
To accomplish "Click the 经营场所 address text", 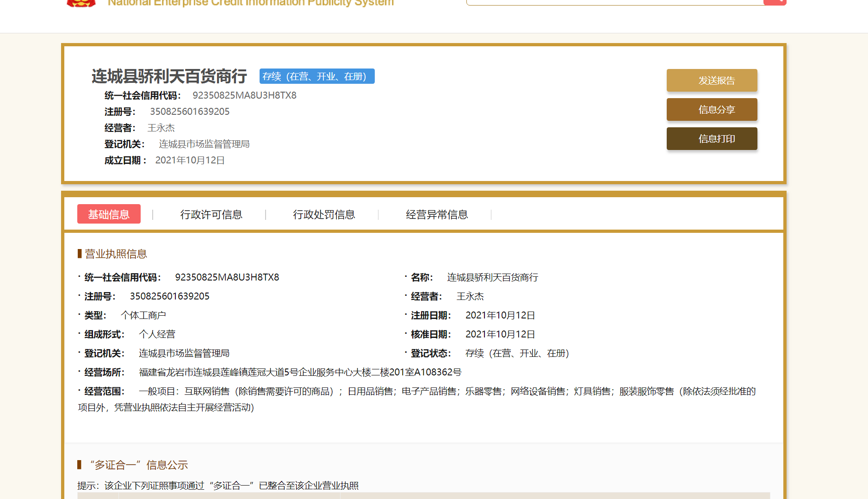I will click(300, 372).
